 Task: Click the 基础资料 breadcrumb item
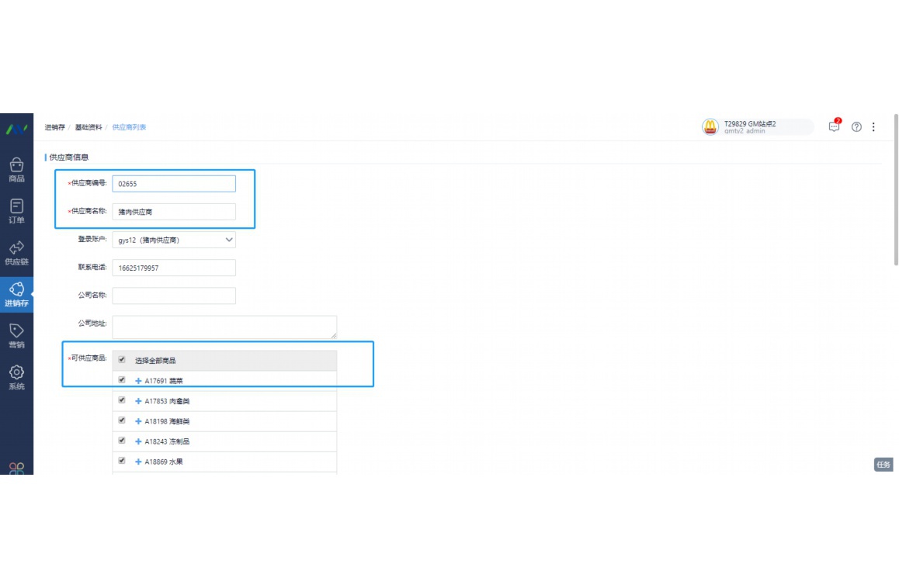88,127
